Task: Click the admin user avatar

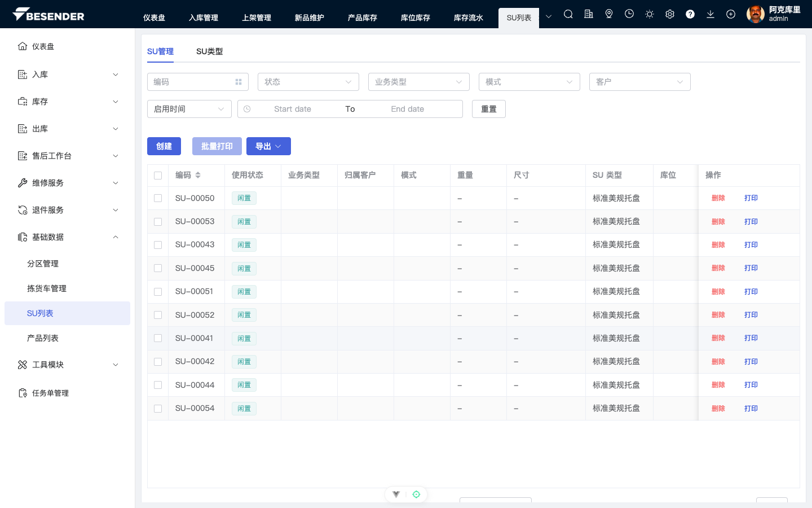Action: coord(756,14)
